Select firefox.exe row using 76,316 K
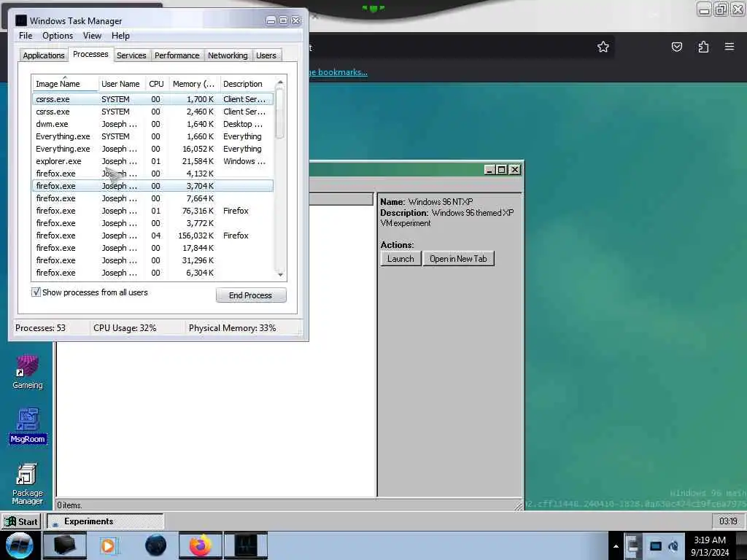Screen dimensions: 747x560 point(152,211)
